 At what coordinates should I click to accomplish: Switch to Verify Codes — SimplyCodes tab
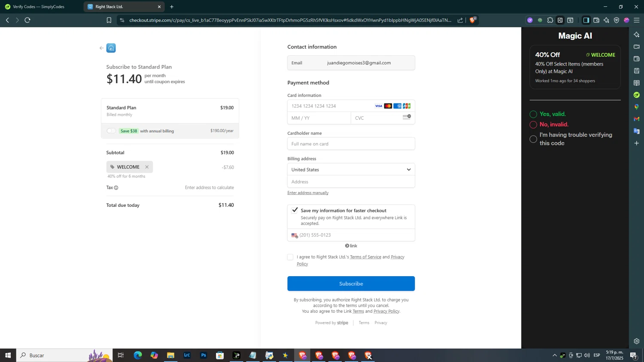tap(39, 7)
